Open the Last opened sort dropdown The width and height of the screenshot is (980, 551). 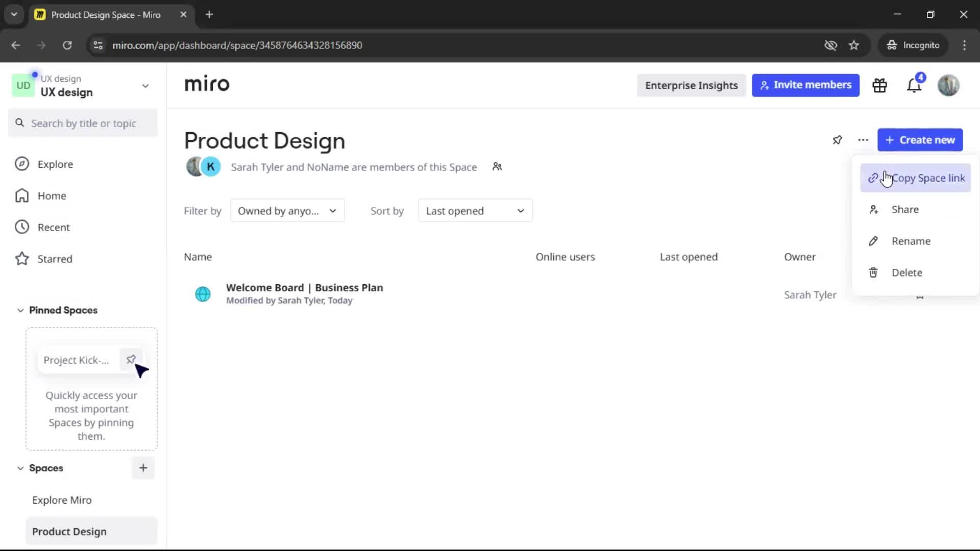(475, 211)
